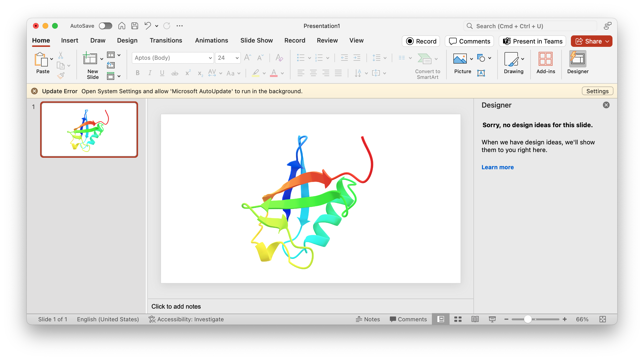Open the Designer pane icon
The height and width of the screenshot is (360, 644).
(x=578, y=59)
